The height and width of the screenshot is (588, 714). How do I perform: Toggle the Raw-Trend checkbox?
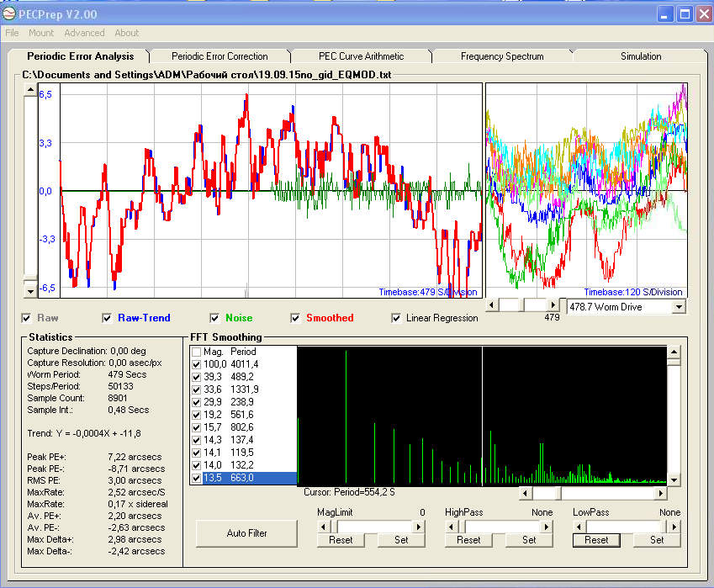click(x=107, y=318)
